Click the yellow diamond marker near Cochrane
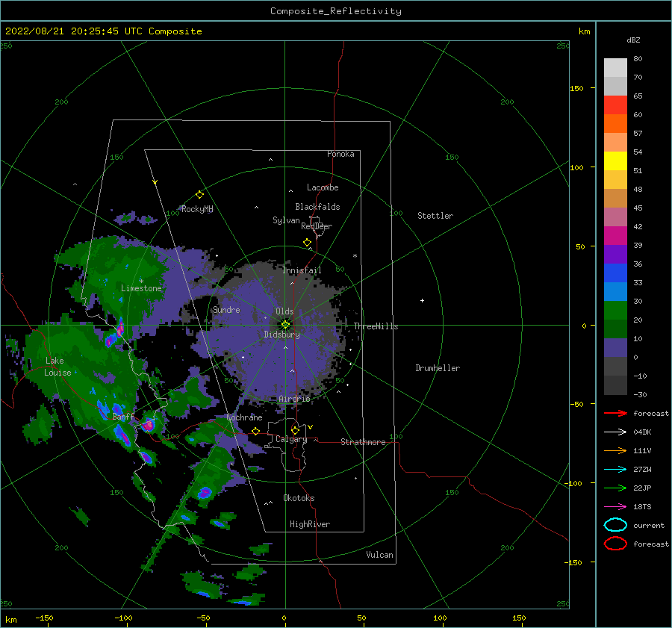 click(255, 431)
